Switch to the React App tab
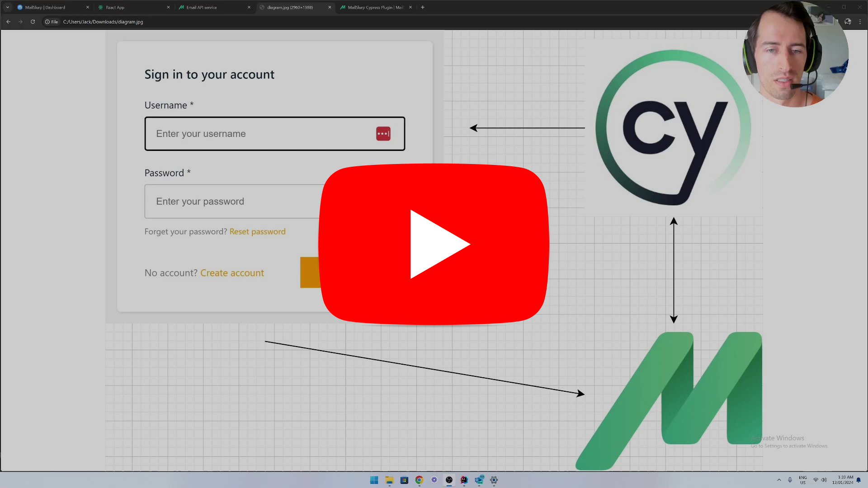The height and width of the screenshot is (488, 868). pos(134,7)
